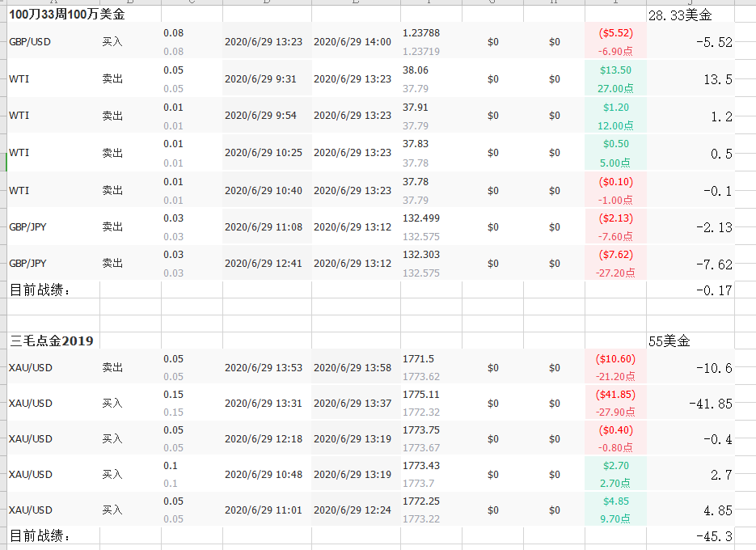756x550 pixels.
Task: Click the price cell showing 132.499
Action: (421, 218)
